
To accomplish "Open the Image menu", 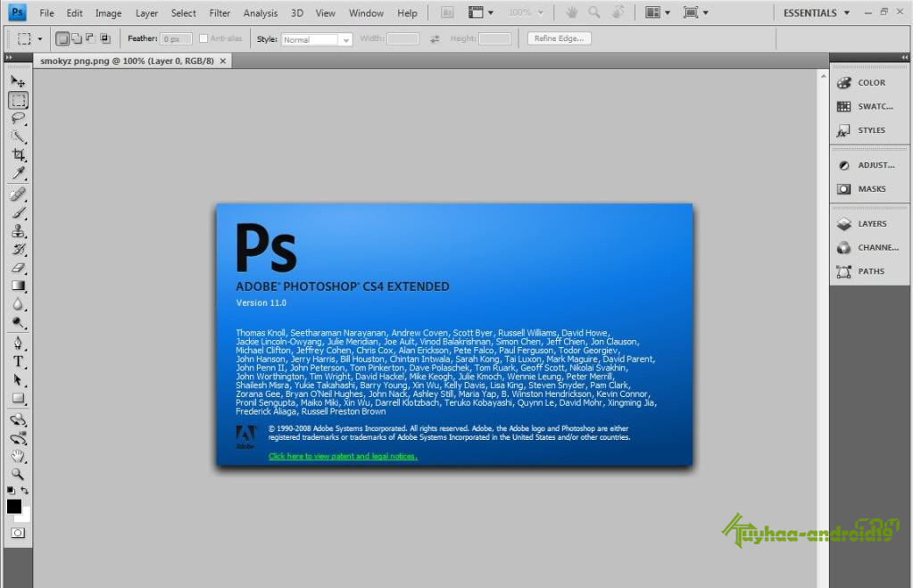I will [x=108, y=12].
